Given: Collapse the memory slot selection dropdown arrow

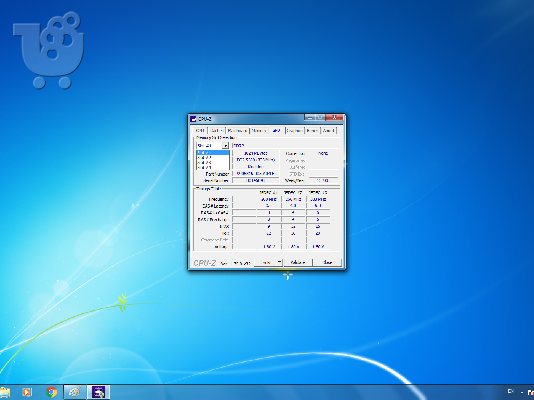Looking at the screenshot, I should (225, 146).
